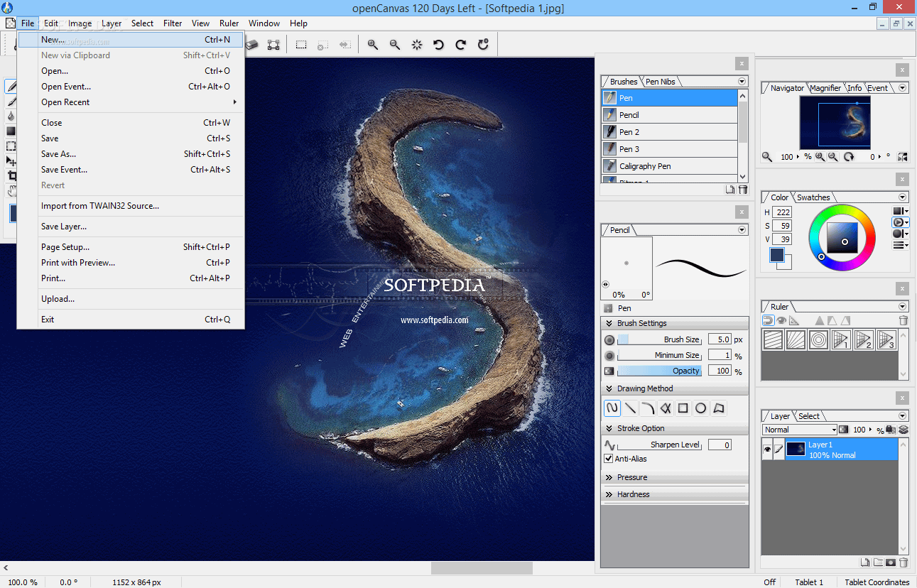Select the 3-point perspective ruler
Viewport: 917px width, 588px height.
click(x=886, y=339)
